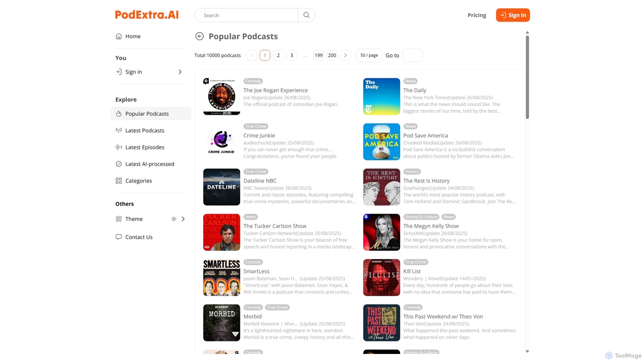Click 'Total 10000 podcasts' text
Viewport: 644px width, 362px height.
click(x=218, y=55)
